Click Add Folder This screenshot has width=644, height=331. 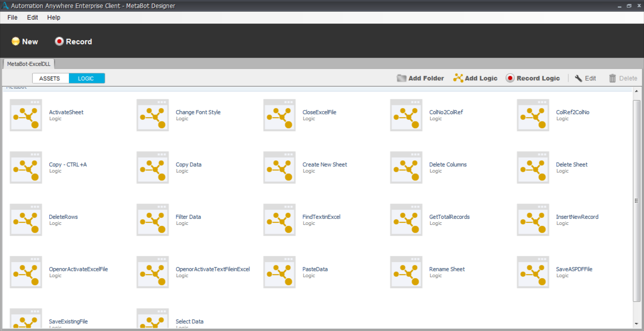tap(420, 78)
